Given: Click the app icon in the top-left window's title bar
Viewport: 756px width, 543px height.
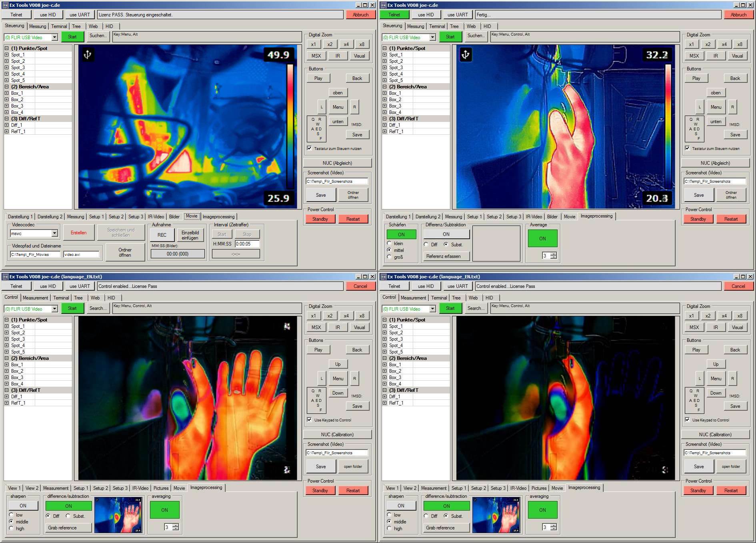Looking at the screenshot, I should tap(5, 5).
